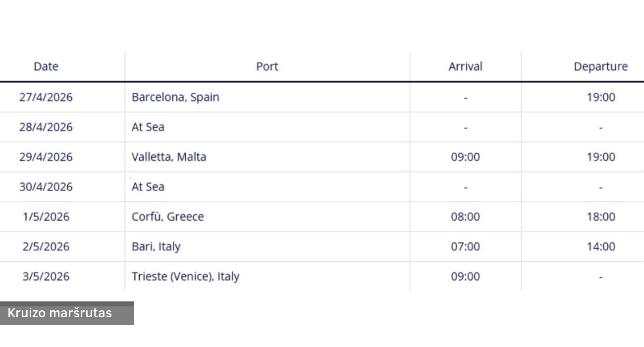Select the 29/4/2026 date cell
The height and width of the screenshot is (347, 644).
pos(46,157)
